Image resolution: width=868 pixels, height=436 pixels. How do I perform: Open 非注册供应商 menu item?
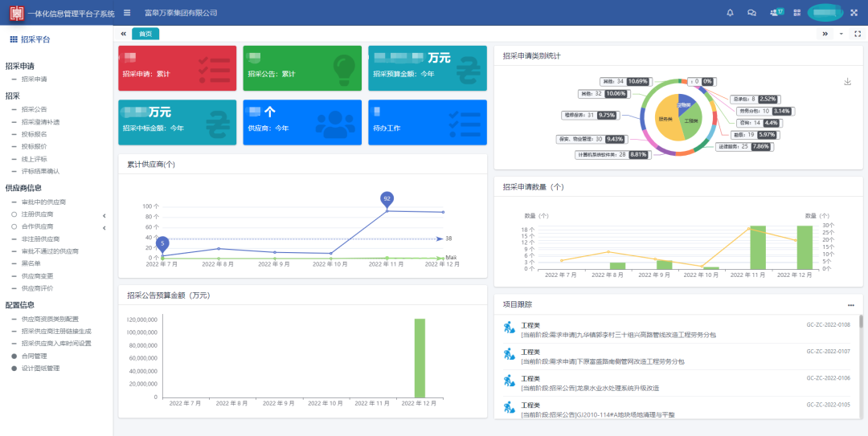40,239
